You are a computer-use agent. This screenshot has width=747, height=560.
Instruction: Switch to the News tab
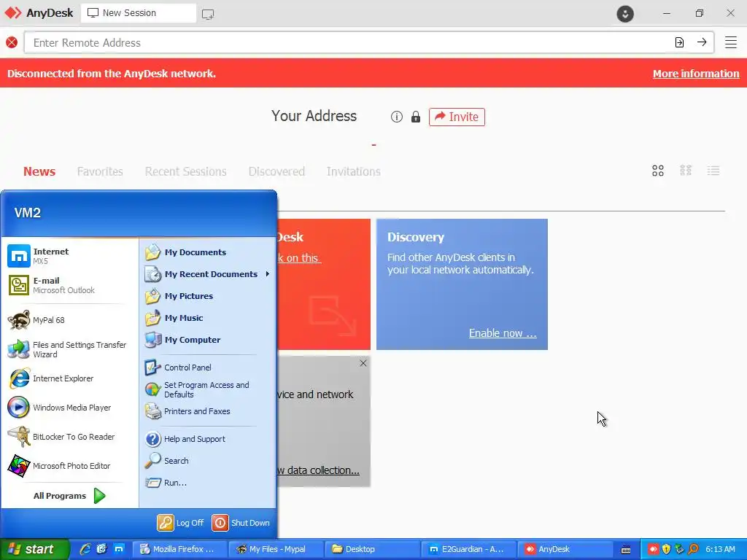click(x=39, y=171)
